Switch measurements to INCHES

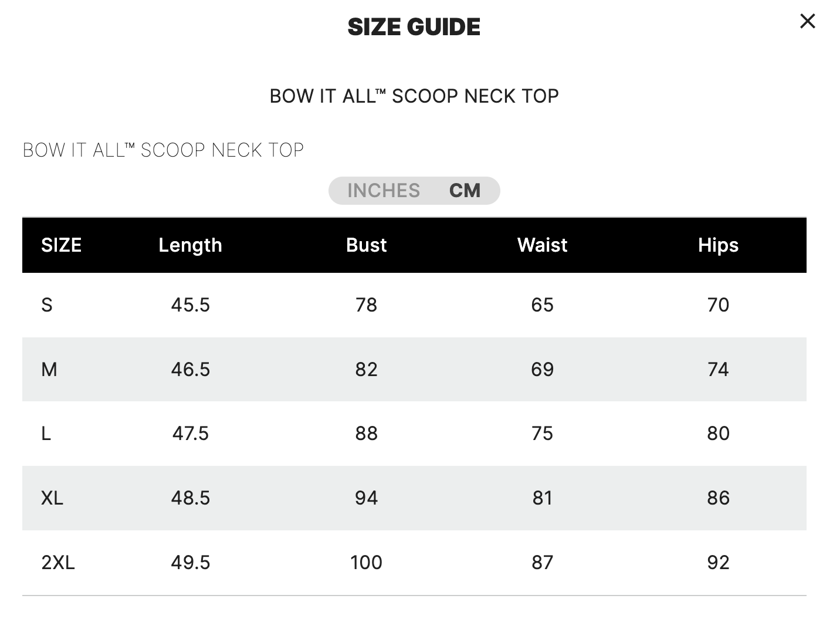coord(384,191)
